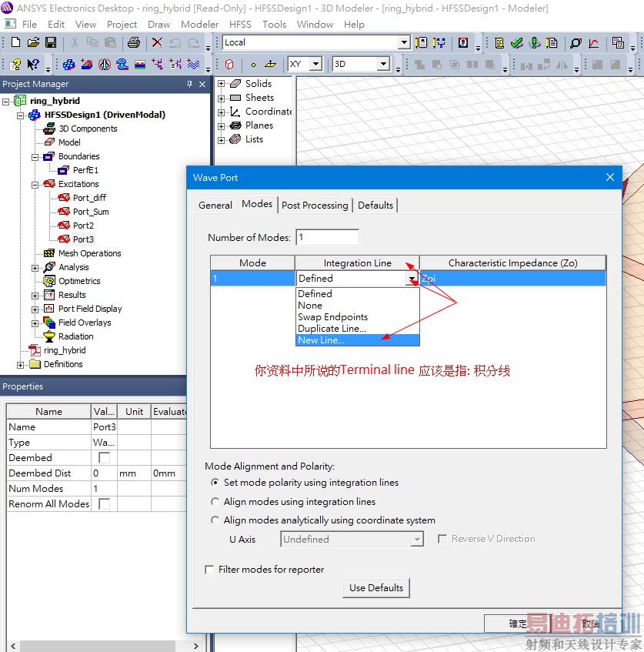Click the Help Contents question-mark icon
Screen dimensions: 644x652
coord(16,64)
